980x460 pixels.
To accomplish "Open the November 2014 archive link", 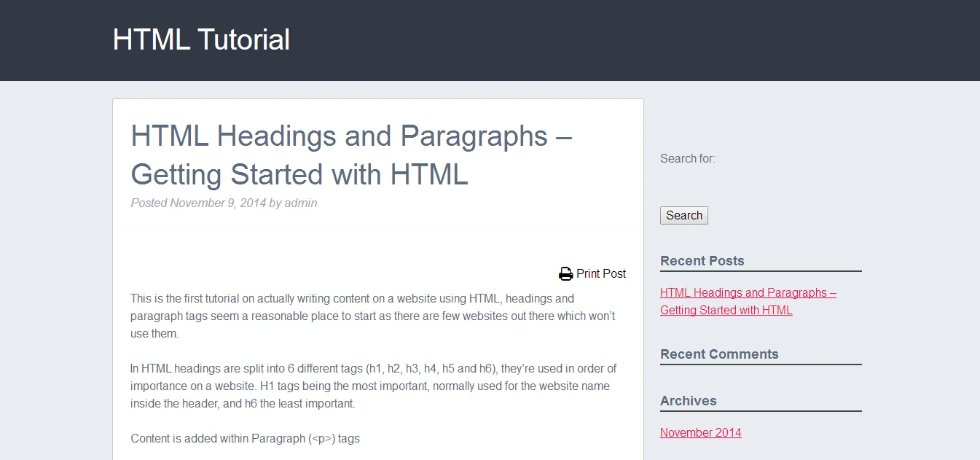I will (701, 432).
